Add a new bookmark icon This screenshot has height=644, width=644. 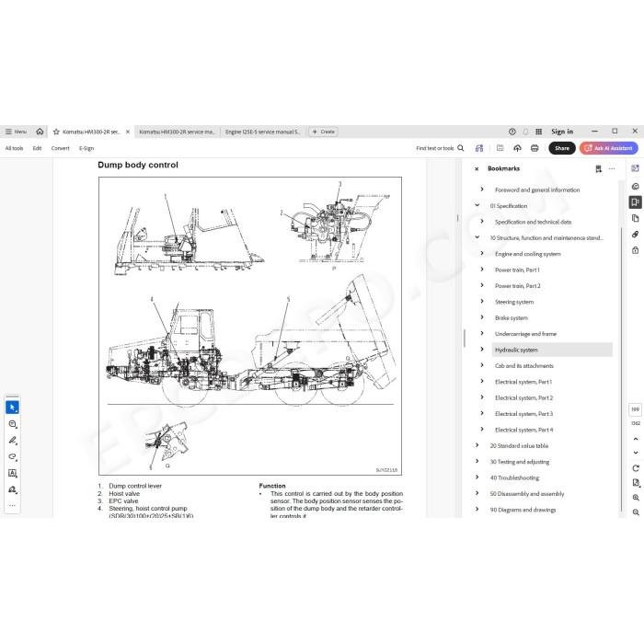598,168
